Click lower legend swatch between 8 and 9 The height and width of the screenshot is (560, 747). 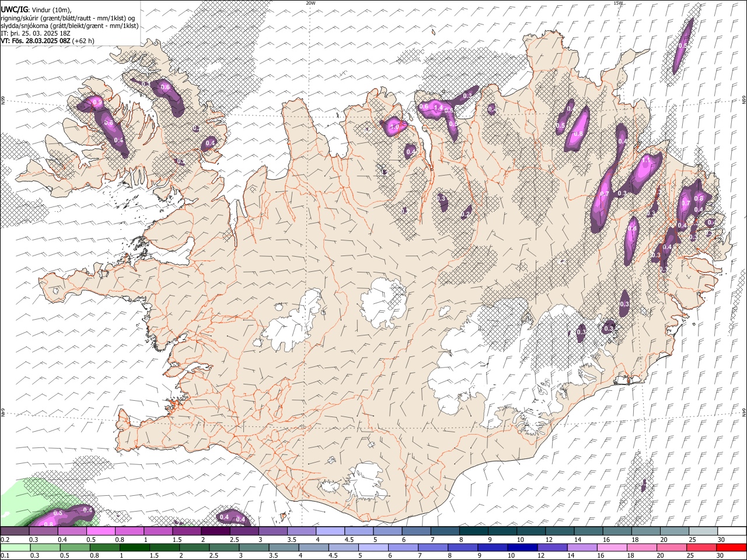(463, 547)
